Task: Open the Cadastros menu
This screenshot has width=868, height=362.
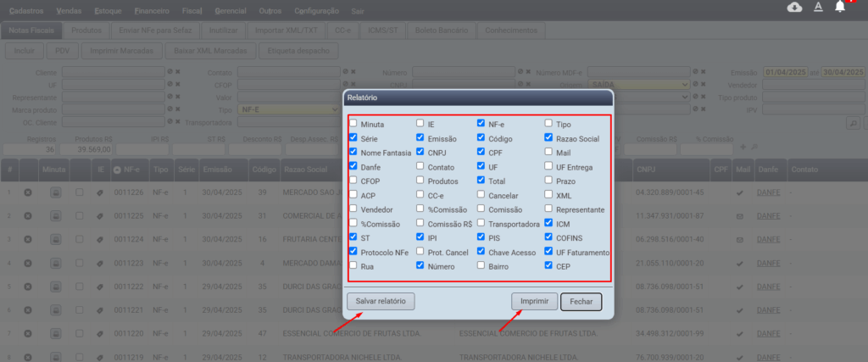Action: [x=25, y=12]
